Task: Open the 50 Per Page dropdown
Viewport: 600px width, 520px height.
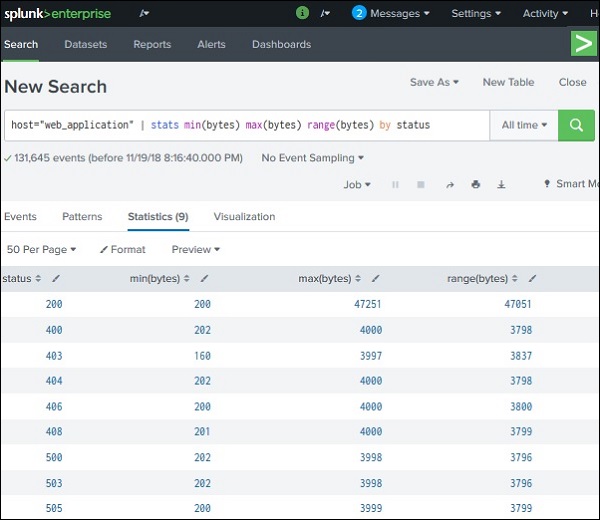Action: (42, 249)
